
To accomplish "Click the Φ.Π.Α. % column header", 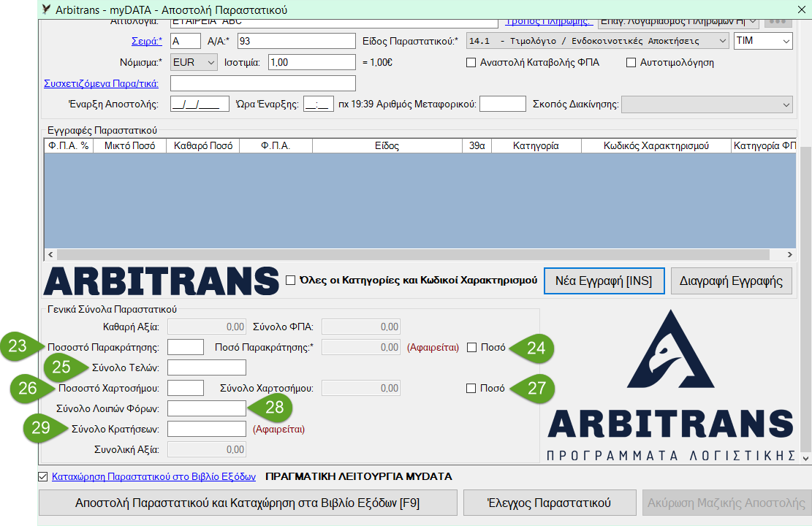I will tap(69, 146).
